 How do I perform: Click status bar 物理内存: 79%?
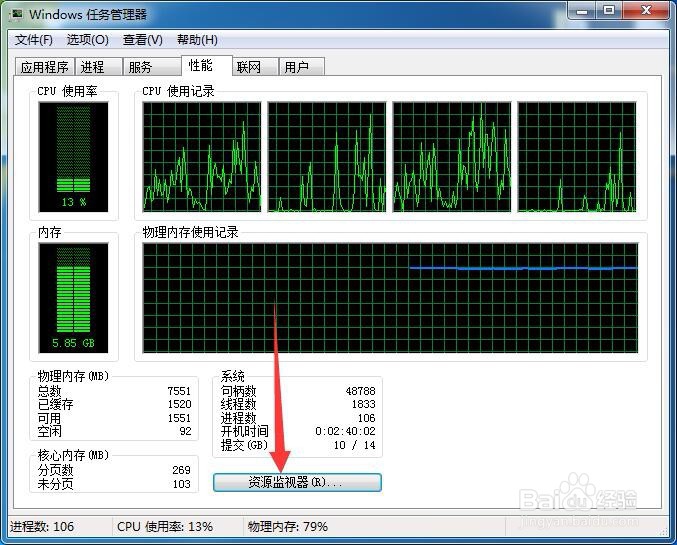pyautogui.click(x=288, y=526)
